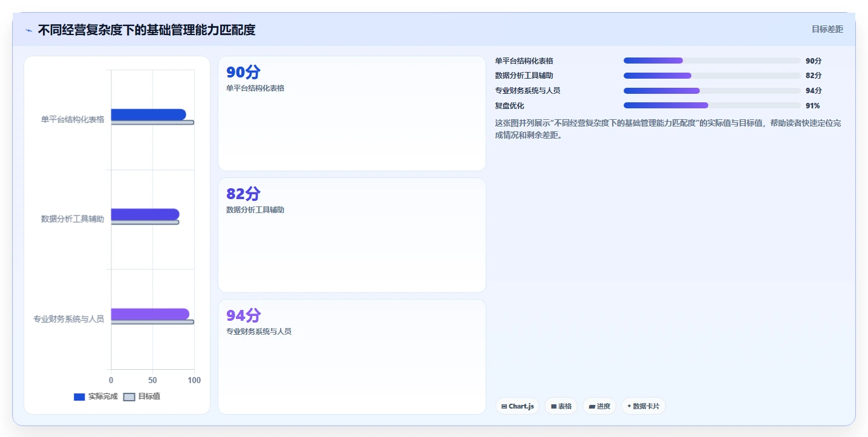Click the 数据分析工具辅助 label in progress list
This screenshot has height=437, width=868.
coord(524,76)
